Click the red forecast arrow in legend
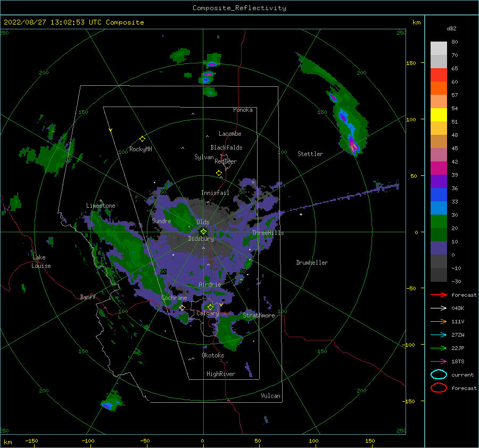This screenshot has height=448, width=479. (439, 295)
